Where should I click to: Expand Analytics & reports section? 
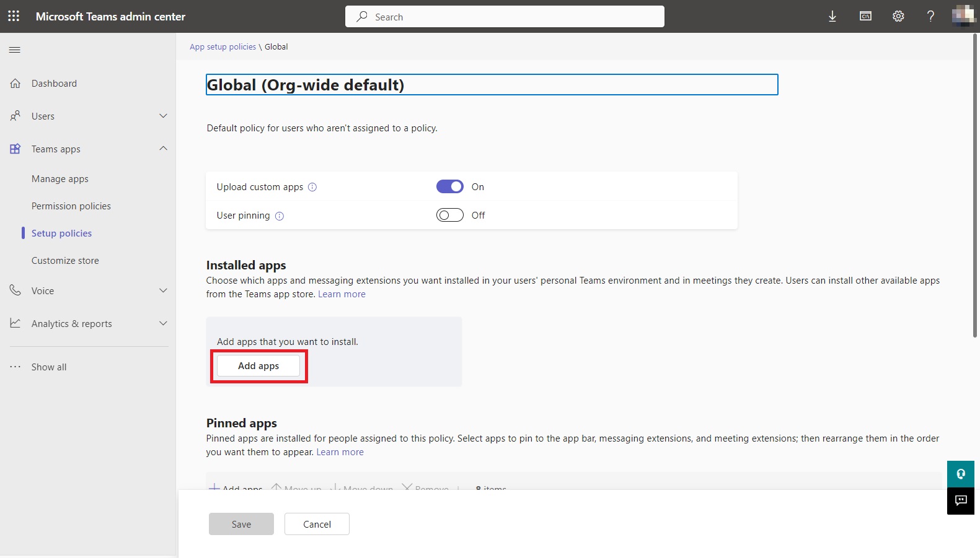[163, 323]
